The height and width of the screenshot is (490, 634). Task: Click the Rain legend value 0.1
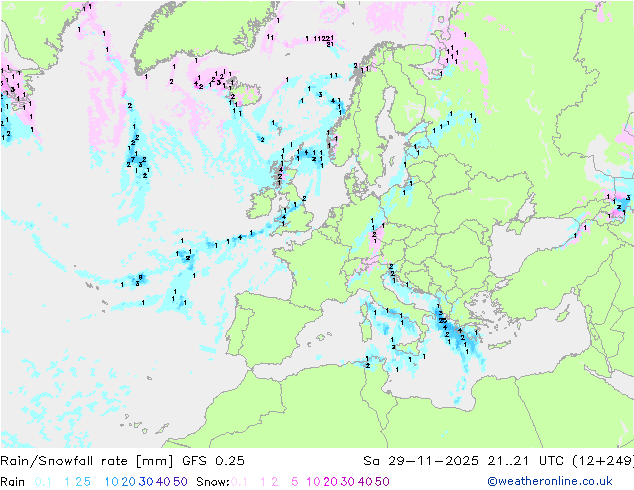coord(43,482)
